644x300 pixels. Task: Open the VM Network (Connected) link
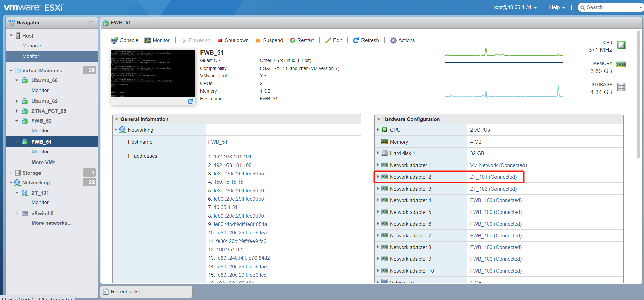point(498,165)
